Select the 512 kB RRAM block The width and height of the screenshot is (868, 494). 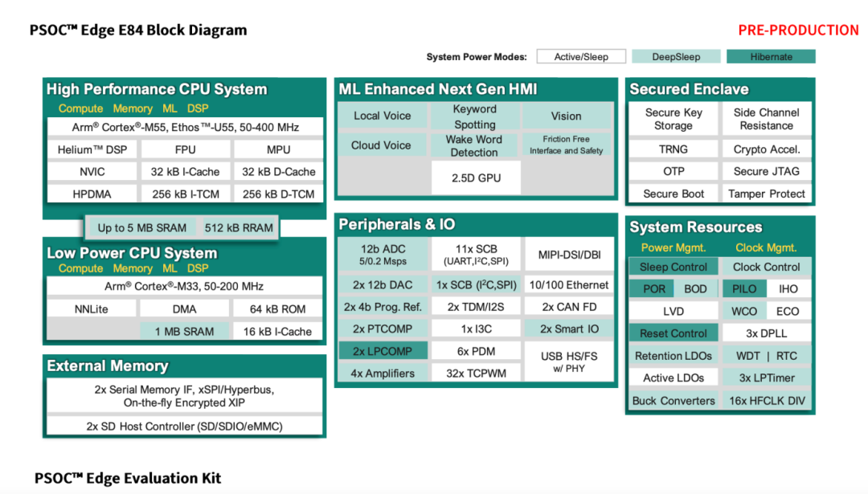pyautogui.click(x=239, y=227)
